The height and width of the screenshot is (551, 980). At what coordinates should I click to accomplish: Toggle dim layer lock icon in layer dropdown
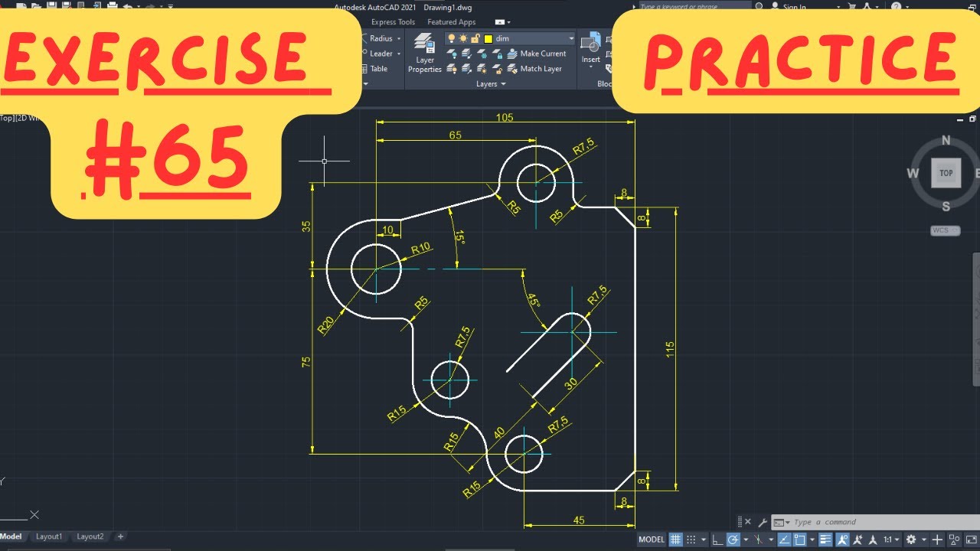pyautogui.click(x=475, y=38)
